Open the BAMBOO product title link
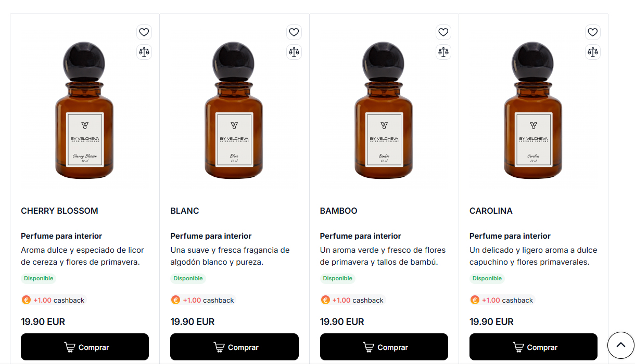 (338, 211)
